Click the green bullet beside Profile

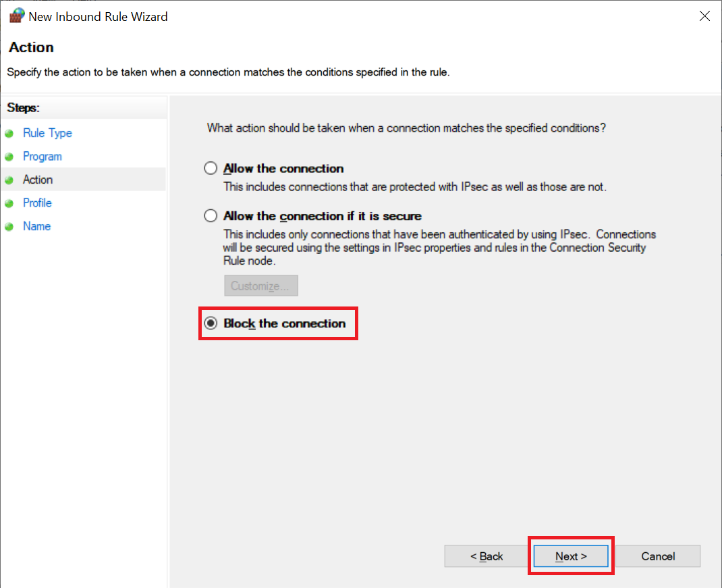pos(9,203)
